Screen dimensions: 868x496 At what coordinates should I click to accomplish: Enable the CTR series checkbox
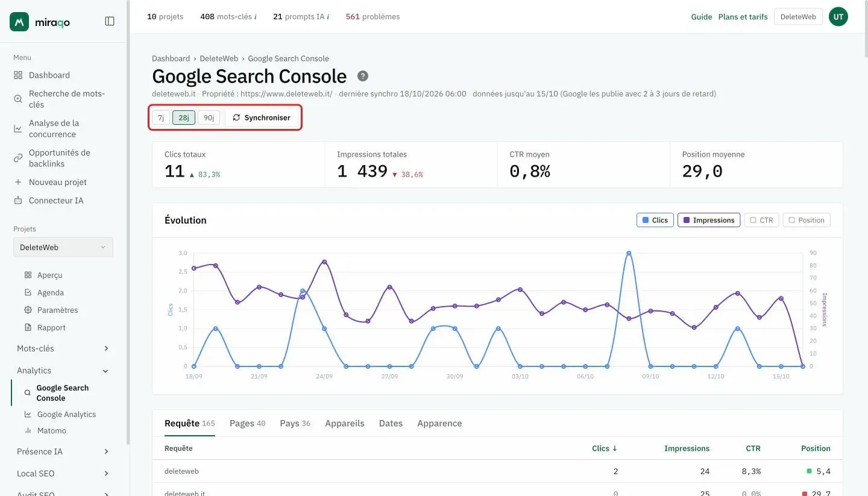pos(761,220)
